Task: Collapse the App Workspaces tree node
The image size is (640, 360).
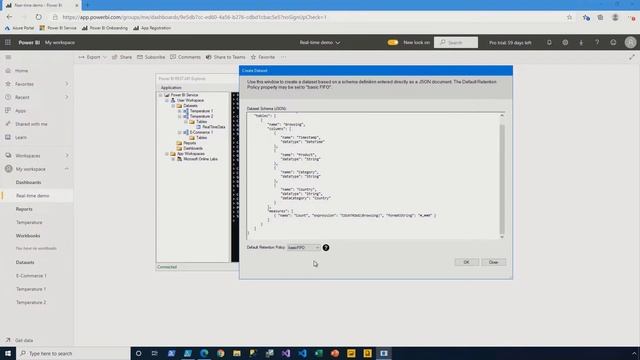Action: 167,154
